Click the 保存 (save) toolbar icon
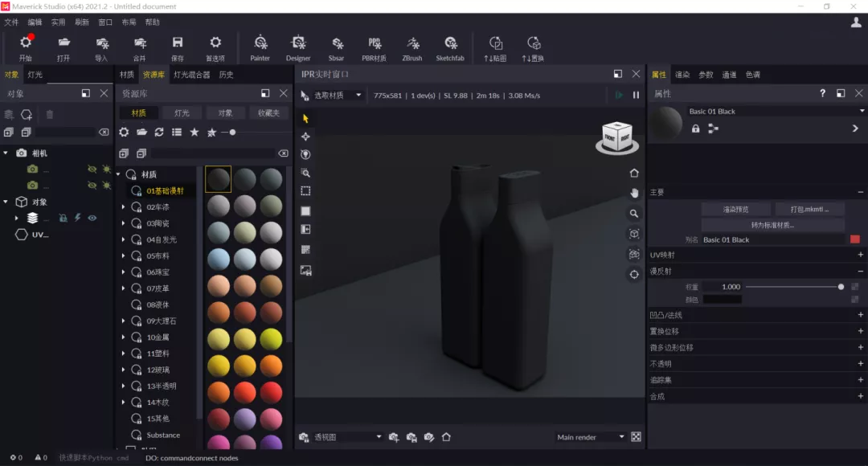 pyautogui.click(x=177, y=48)
